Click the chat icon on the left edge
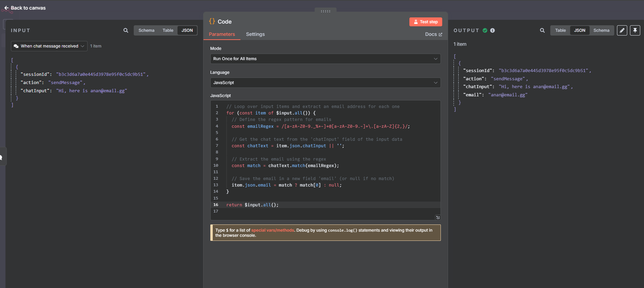The width and height of the screenshot is (644, 288). (2, 157)
